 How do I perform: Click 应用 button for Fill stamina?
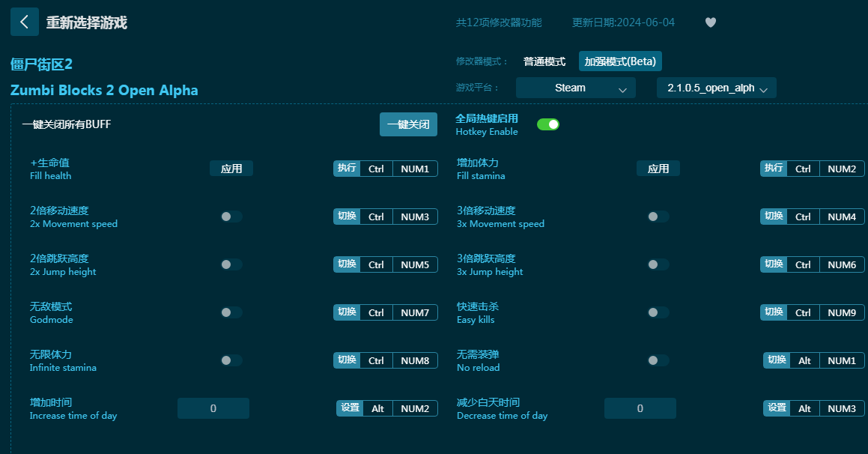pyautogui.click(x=658, y=169)
